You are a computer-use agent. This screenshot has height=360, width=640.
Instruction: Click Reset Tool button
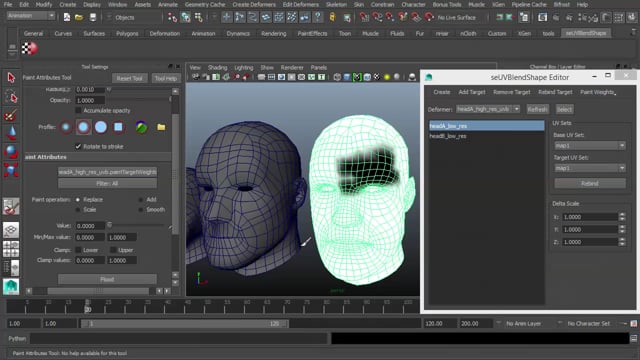[129, 78]
